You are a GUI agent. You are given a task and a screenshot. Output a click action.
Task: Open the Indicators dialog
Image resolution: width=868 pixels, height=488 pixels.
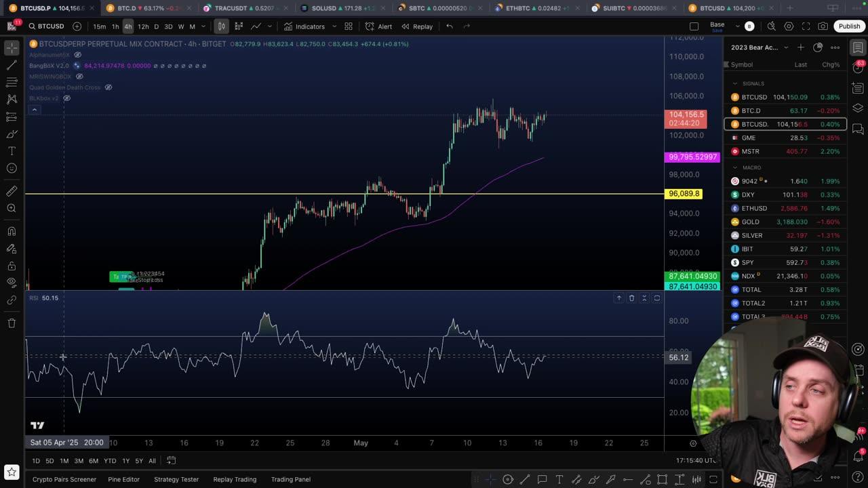304,26
